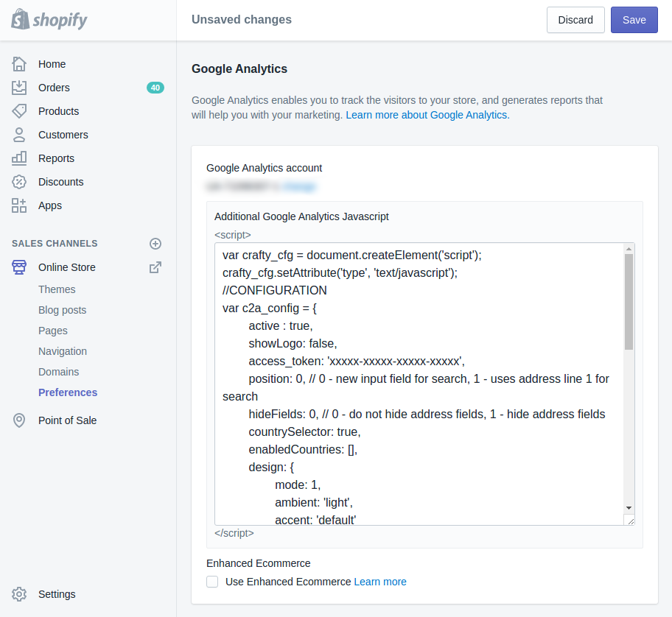Click the Products tag icon

click(19, 111)
